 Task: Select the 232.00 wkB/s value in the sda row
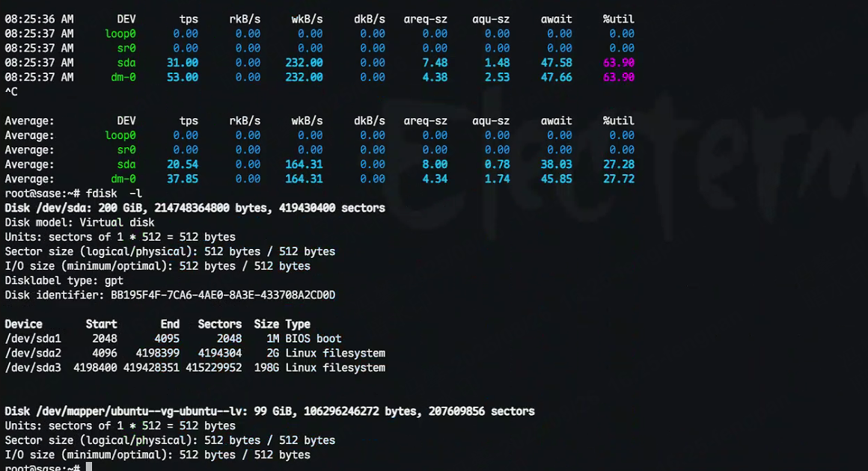(x=304, y=63)
